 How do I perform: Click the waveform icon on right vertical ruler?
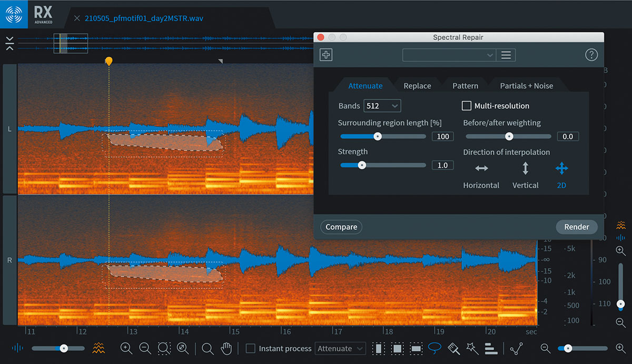[621, 238]
